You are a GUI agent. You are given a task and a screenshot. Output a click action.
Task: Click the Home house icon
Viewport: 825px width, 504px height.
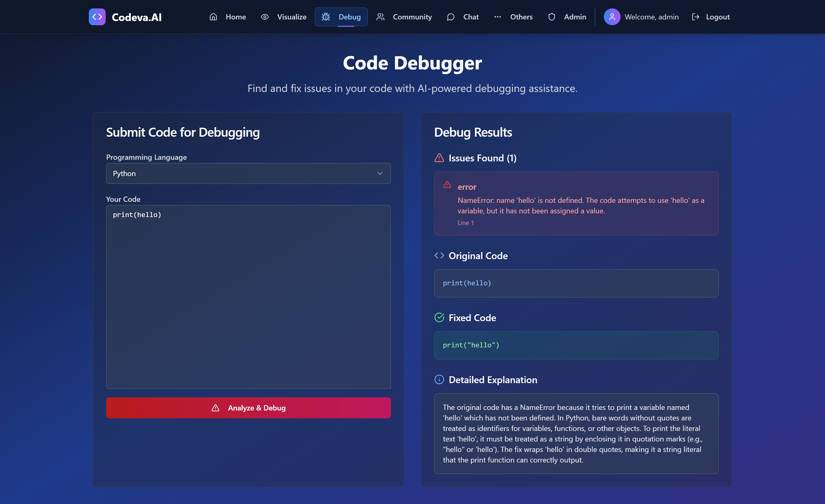click(x=213, y=17)
